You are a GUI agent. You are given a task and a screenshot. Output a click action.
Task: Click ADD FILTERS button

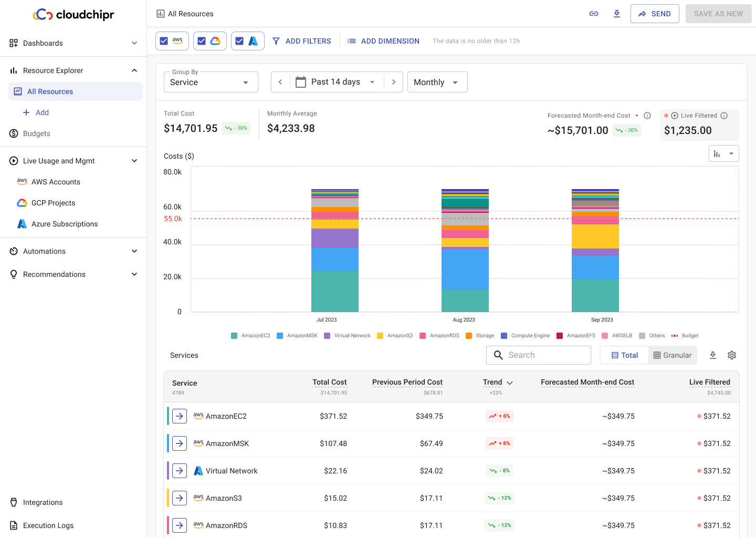pyautogui.click(x=302, y=41)
